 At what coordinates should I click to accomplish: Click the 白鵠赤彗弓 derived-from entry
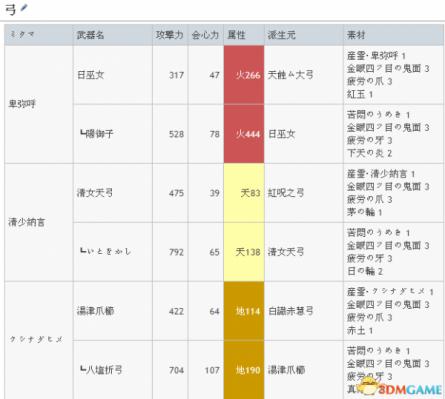291,311
